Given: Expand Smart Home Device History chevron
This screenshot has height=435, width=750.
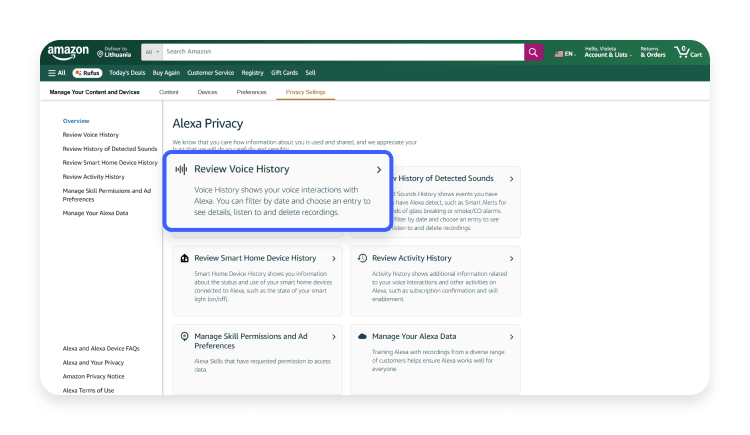Looking at the screenshot, I should 334,258.
